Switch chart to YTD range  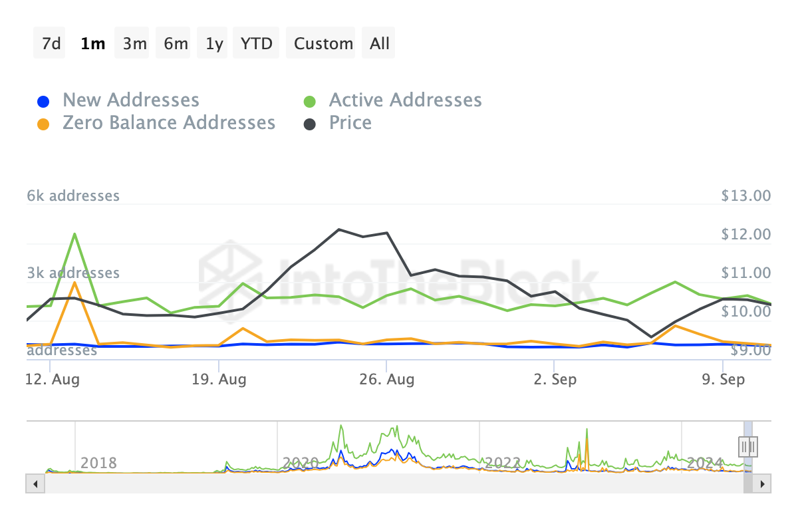point(256,43)
